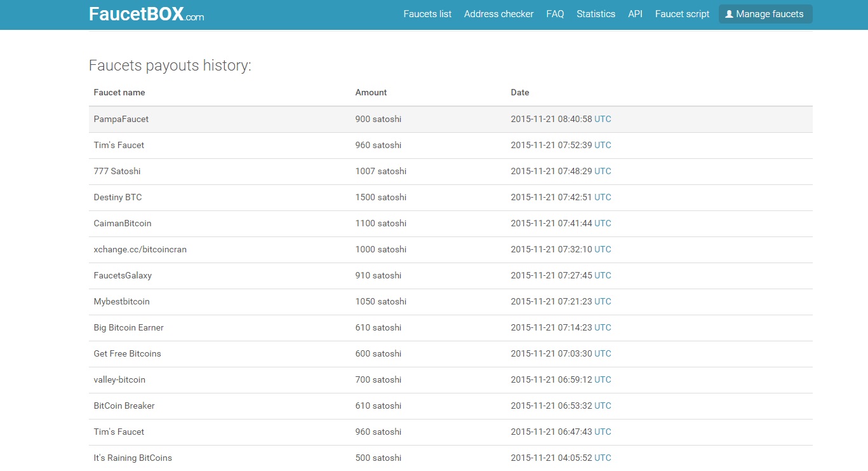View the Statistics page

tap(596, 14)
